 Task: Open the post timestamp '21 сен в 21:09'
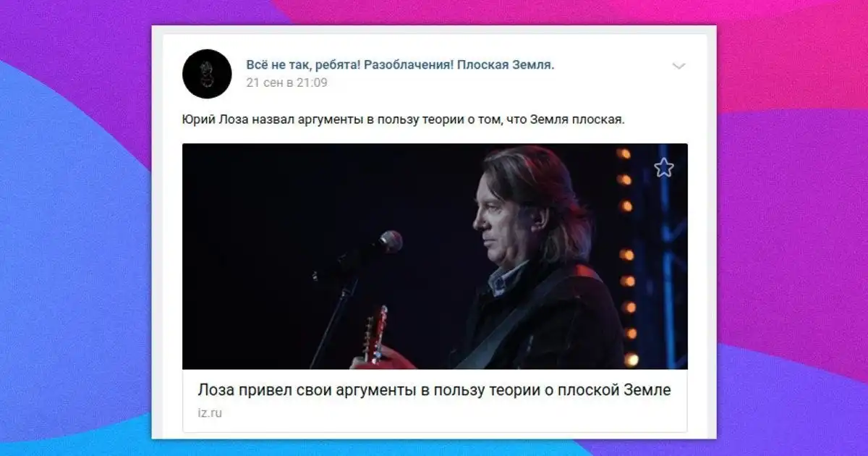[x=286, y=83]
